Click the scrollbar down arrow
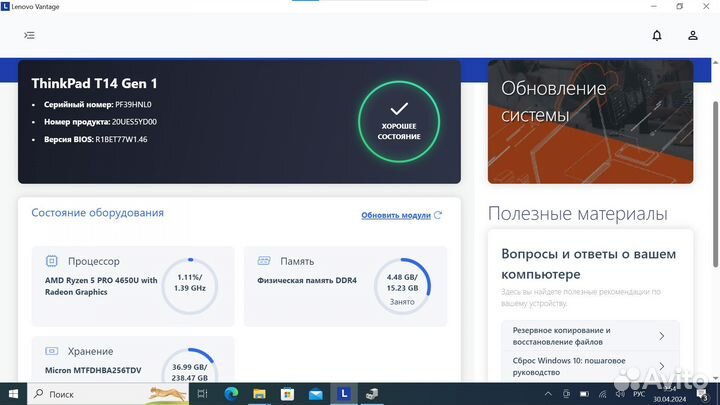 click(715, 378)
